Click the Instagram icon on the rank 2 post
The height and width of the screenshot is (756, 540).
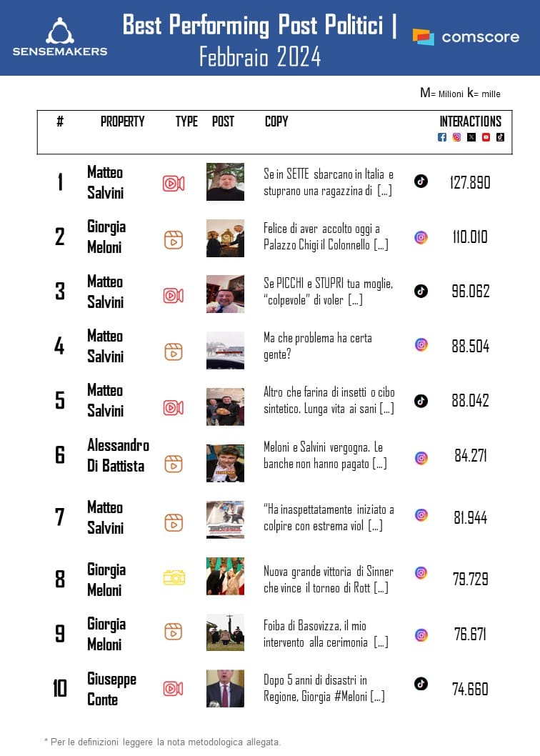(x=421, y=237)
